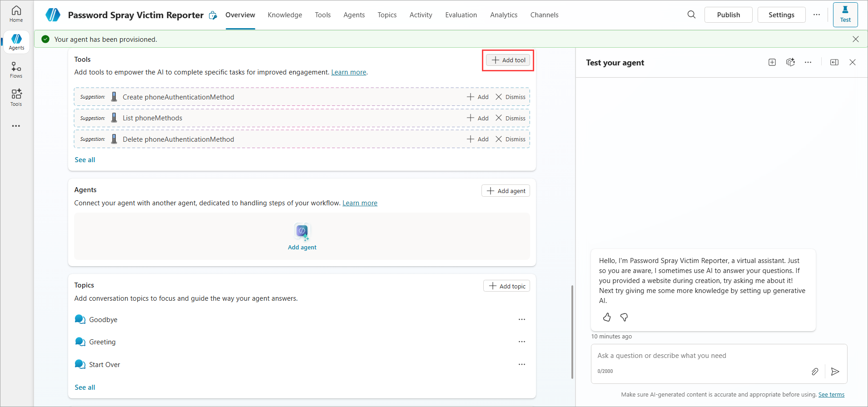The height and width of the screenshot is (407, 868).
Task: Open the Start Over topic
Action: click(104, 365)
